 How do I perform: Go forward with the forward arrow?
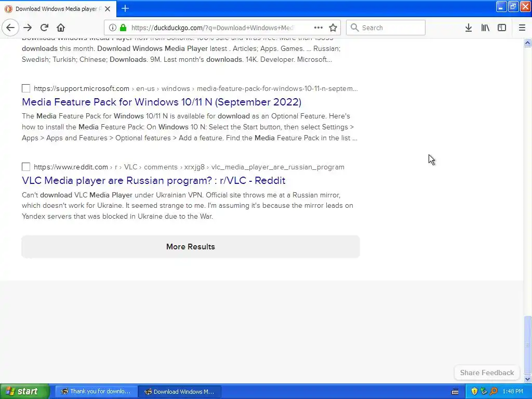tap(28, 28)
